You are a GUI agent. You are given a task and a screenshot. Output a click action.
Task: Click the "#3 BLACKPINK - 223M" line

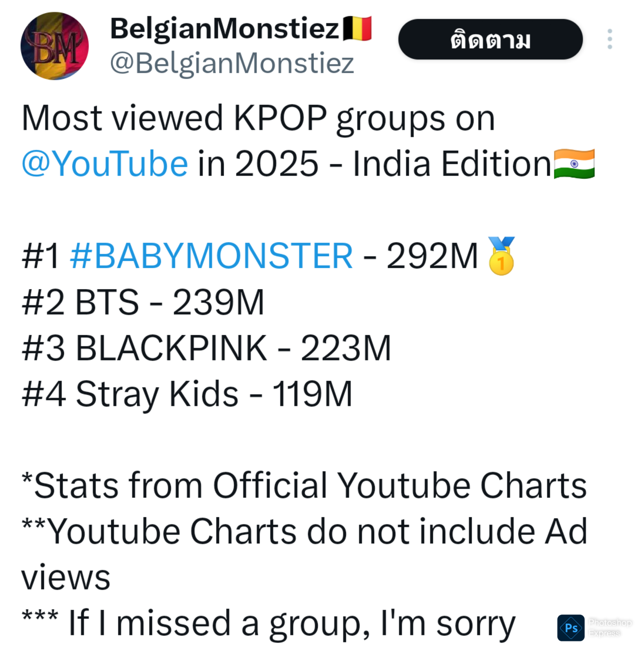pyautogui.click(x=206, y=348)
